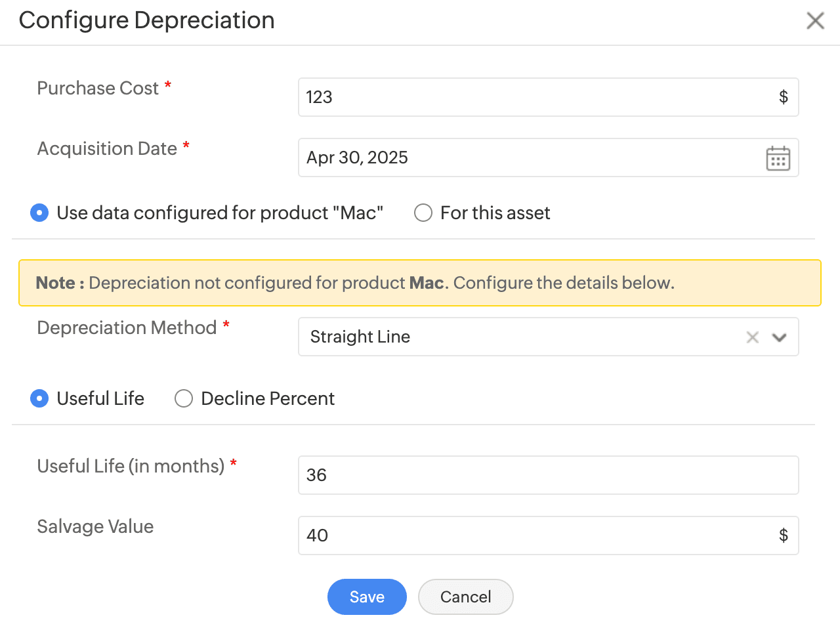Click into the Useful Life months field
The height and width of the screenshot is (630, 840).
[548, 475]
